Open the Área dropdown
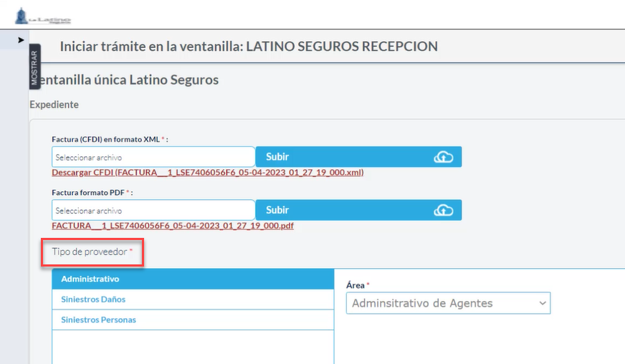Viewport: 625px width, 364px height. pos(449,303)
